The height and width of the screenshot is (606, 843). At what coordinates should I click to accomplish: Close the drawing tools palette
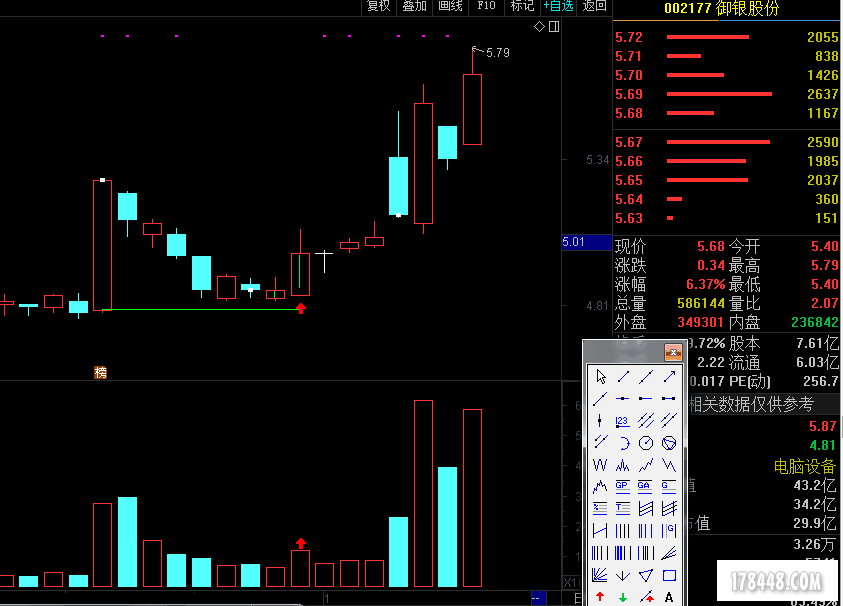coord(673,352)
